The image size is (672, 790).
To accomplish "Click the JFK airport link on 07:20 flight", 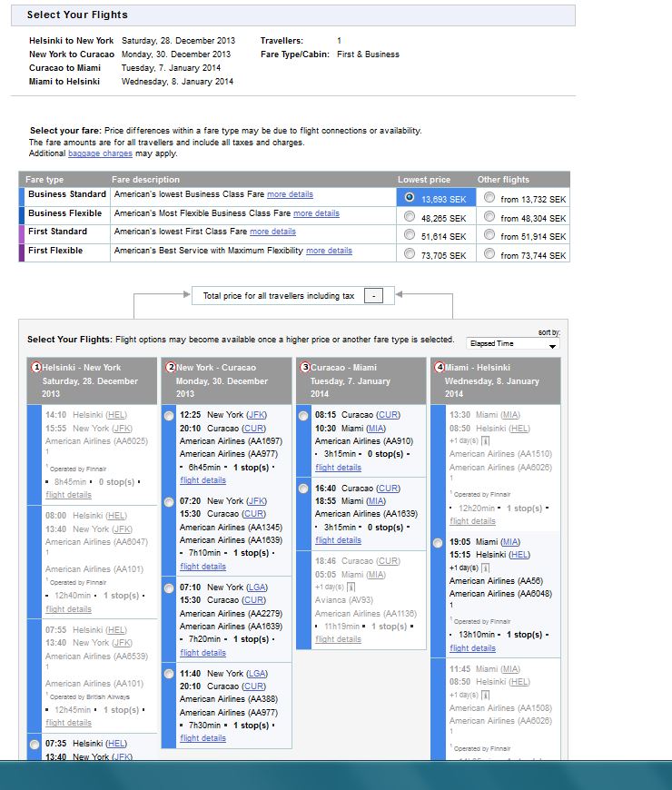I will coord(257,501).
